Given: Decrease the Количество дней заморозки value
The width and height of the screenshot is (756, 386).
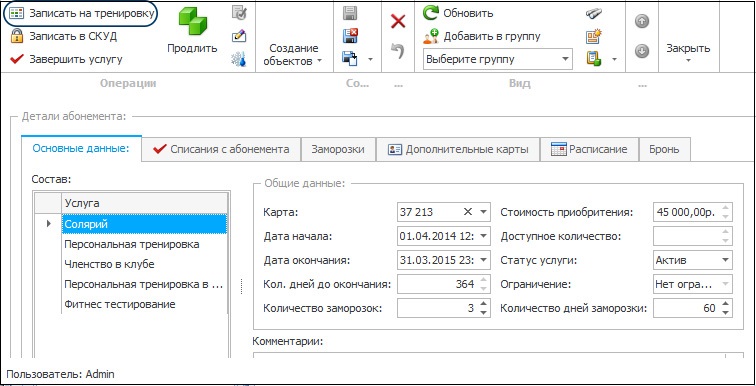Looking at the screenshot, I should [726, 313].
